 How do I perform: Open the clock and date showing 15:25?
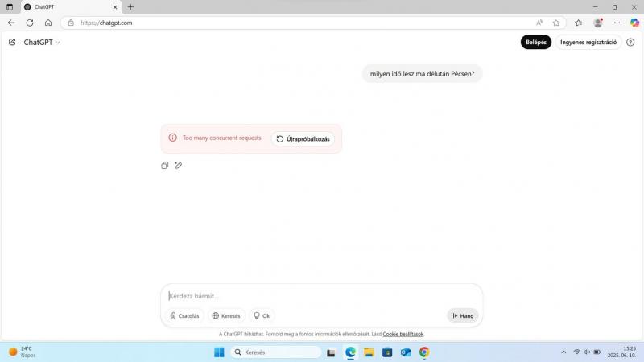(621, 352)
